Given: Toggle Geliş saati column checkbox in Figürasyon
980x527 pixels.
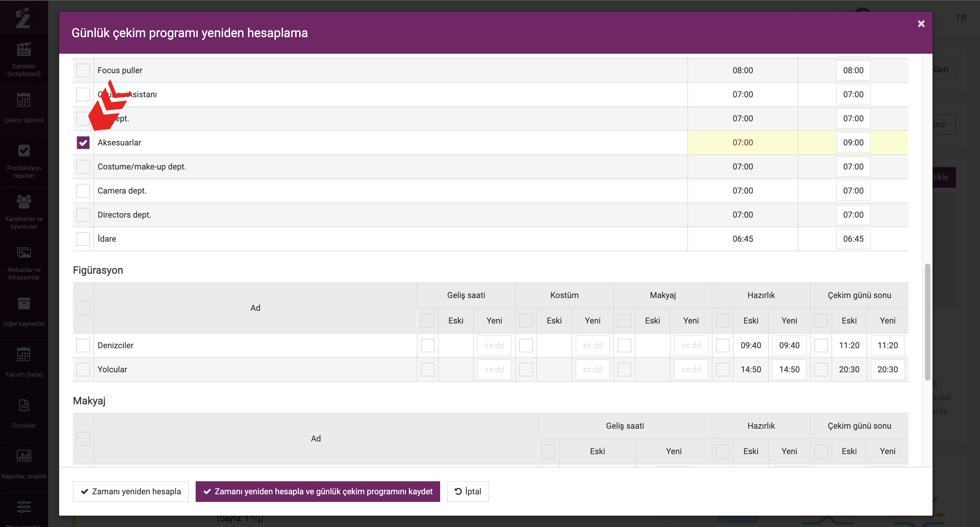Looking at the screenshot, I should 427,320.
